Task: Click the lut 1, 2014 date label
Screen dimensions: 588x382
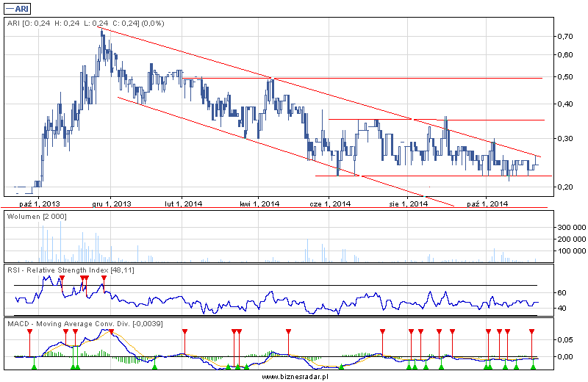Action: [x=183, y=204]
